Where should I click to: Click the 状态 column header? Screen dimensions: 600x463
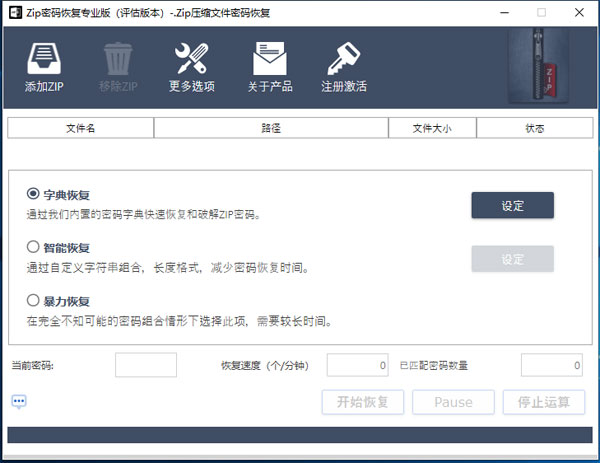coord(535,128)
